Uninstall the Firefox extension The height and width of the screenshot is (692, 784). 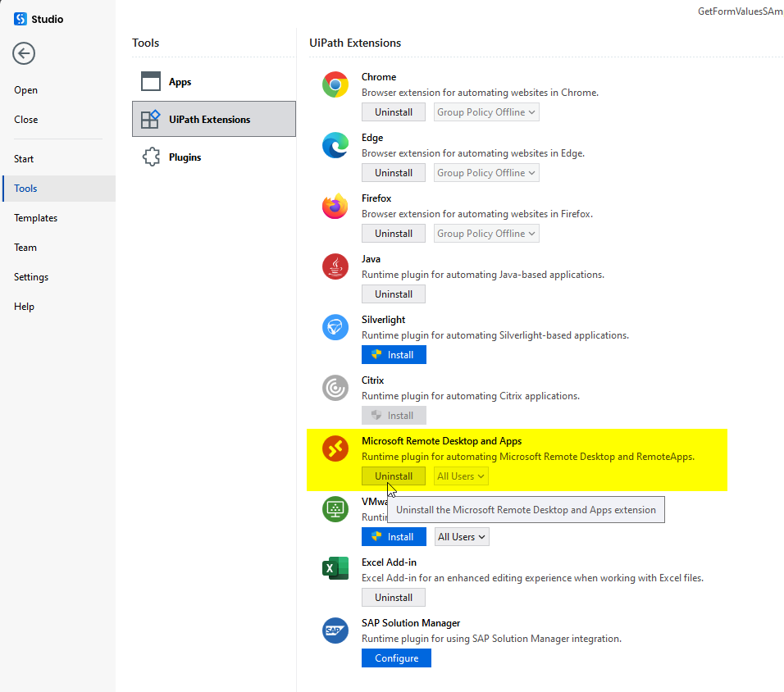pyautogui.click(x=394, y=234)
